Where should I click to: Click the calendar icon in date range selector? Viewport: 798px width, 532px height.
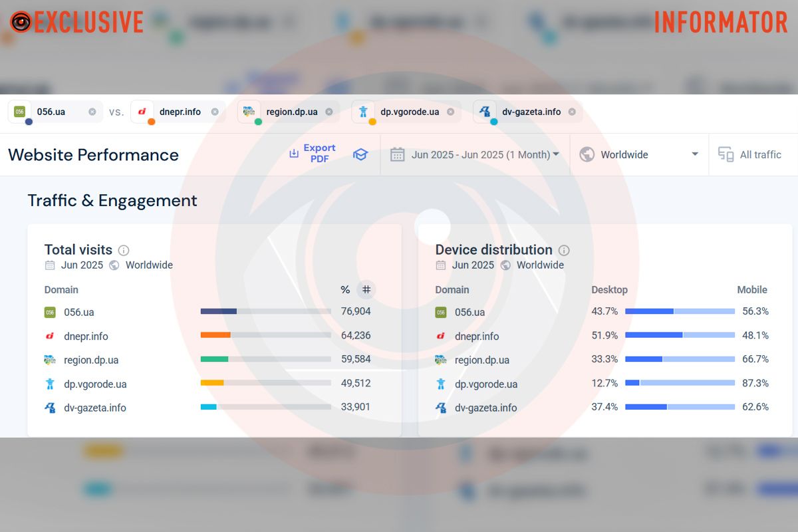tap(398, 154)
